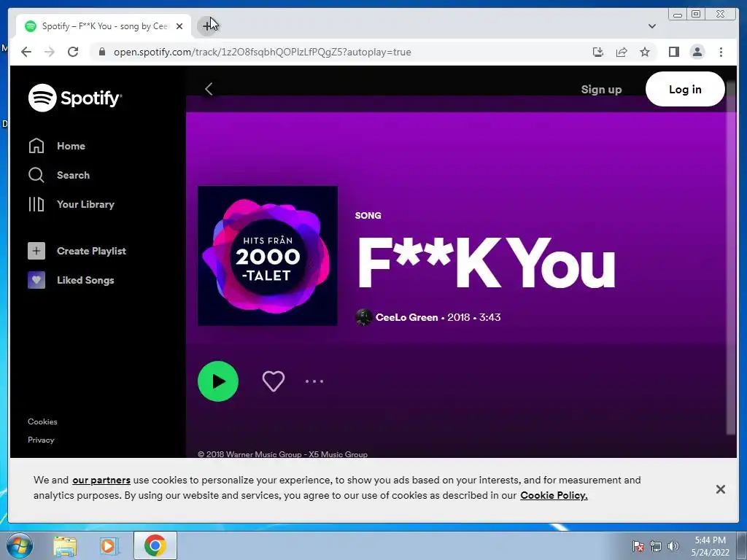Image resolution: width=747 pixels, height=560 pixels.
Task: Click the volume speaker tray icon
Action: pyautogui.click(x=673, y=546)
